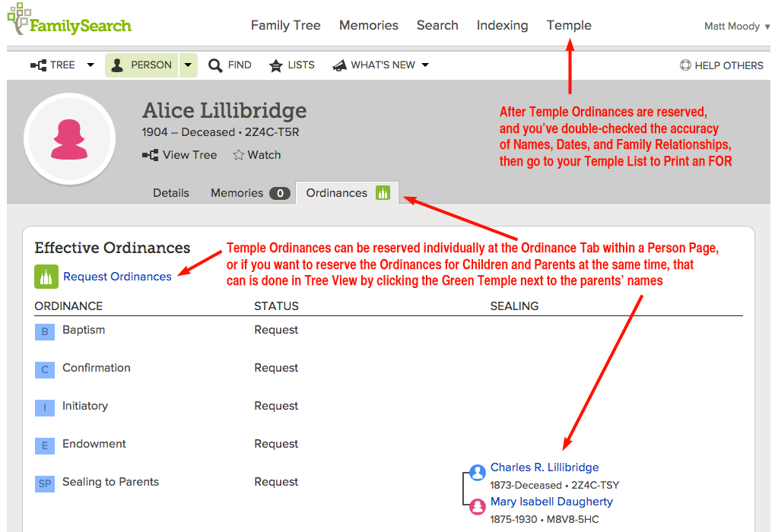The height and width of the screenshot is (532, 778).
Task: Click the Sealing to Parents label
Action: [x=110, y=482]
